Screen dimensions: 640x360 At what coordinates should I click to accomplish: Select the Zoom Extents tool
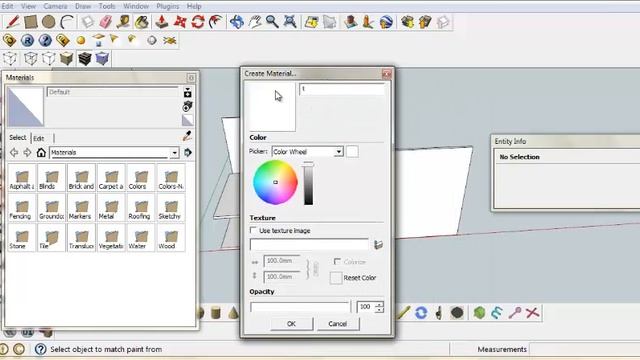(x=290, y=22)
